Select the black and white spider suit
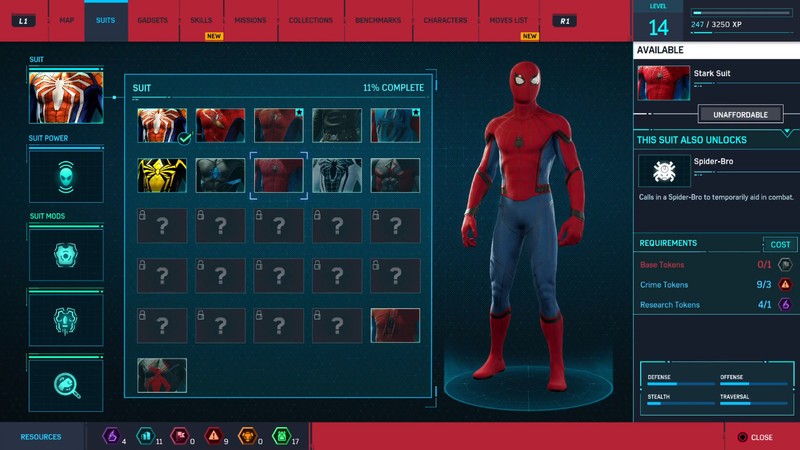The width and height of the screenshot is (800, 450). pos(337,176)
